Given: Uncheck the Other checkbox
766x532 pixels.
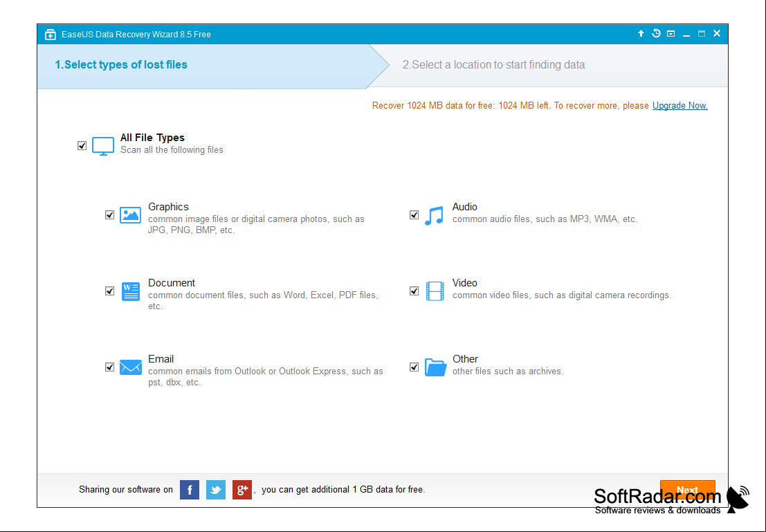Looking at the screenshot, I should click(x=414, y=367).
